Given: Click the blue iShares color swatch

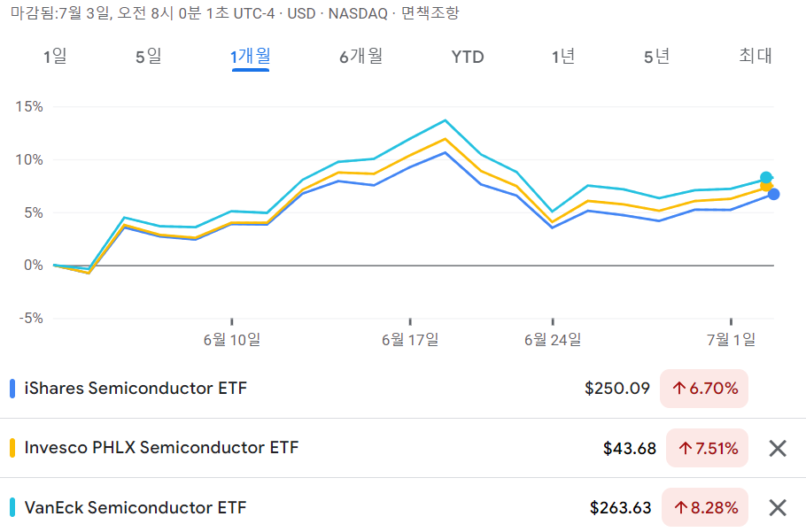Looking at the screenshot, I should click(x=12, y=389).
